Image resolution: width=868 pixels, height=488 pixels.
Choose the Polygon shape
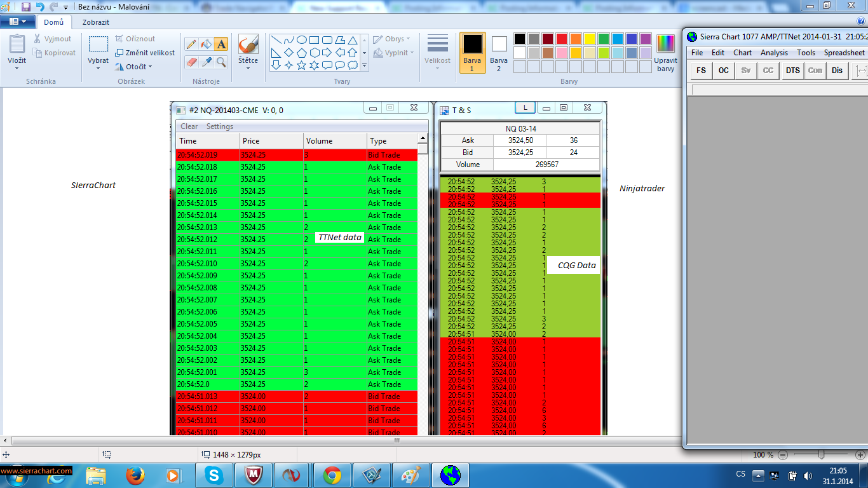[339, 40]
